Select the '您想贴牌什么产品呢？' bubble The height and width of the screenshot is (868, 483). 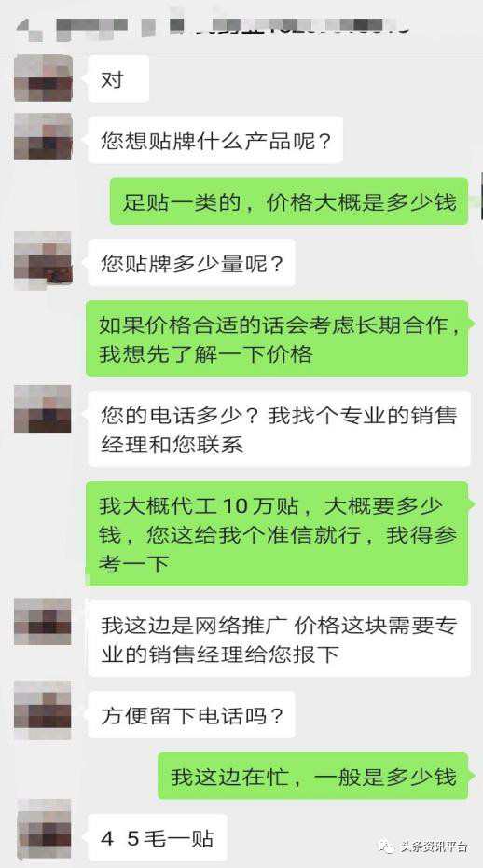click(215, 140)
